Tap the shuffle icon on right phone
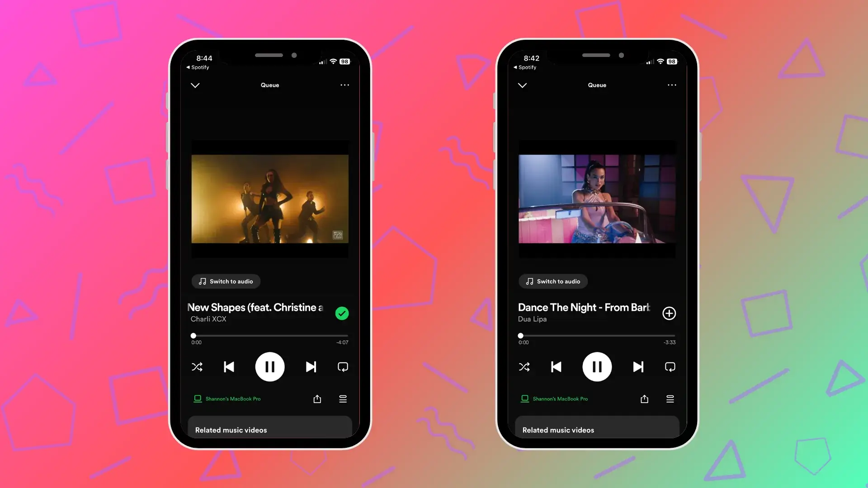The image size is (868, 488). click(x=524, y=367)
